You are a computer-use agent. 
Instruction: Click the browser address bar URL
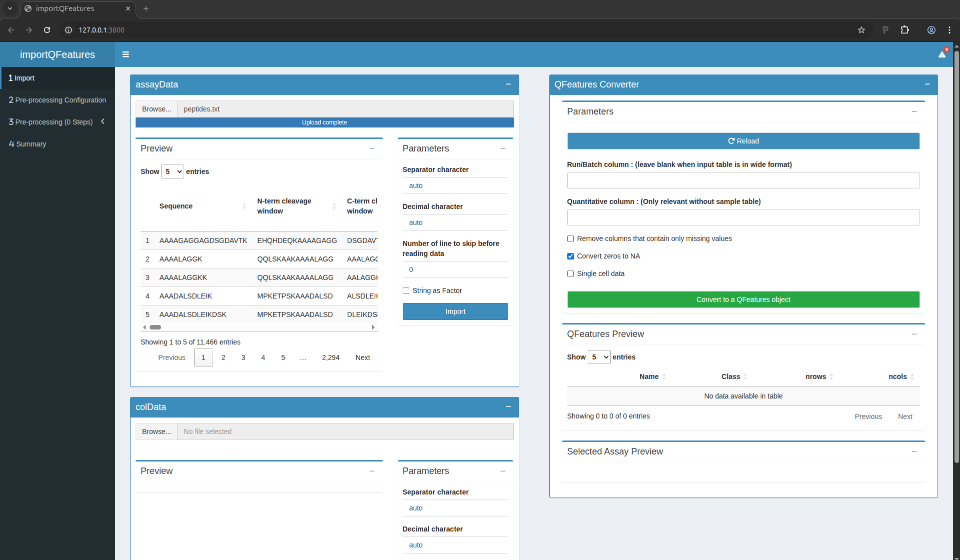pyautogui.click(x=102, y=30)
